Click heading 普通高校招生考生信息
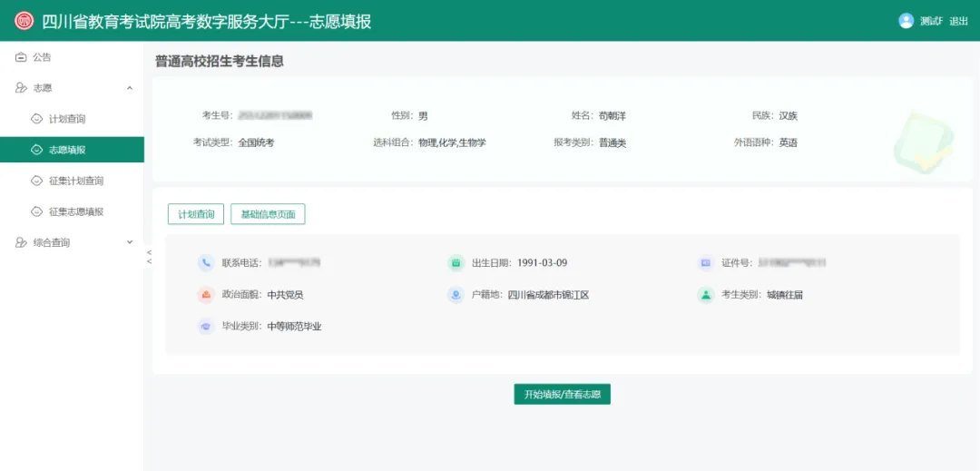 tap(220, 61)
